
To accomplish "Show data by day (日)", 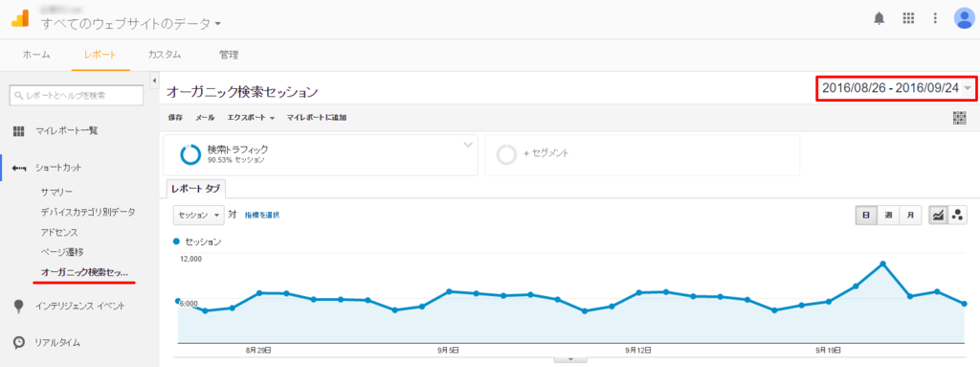I will click(x=865, y=215).
